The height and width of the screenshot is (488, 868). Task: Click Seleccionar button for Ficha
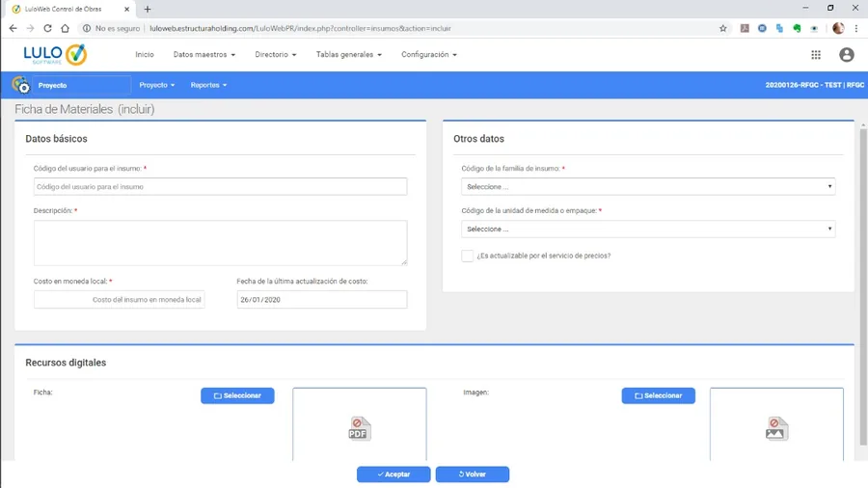(237, 395)
